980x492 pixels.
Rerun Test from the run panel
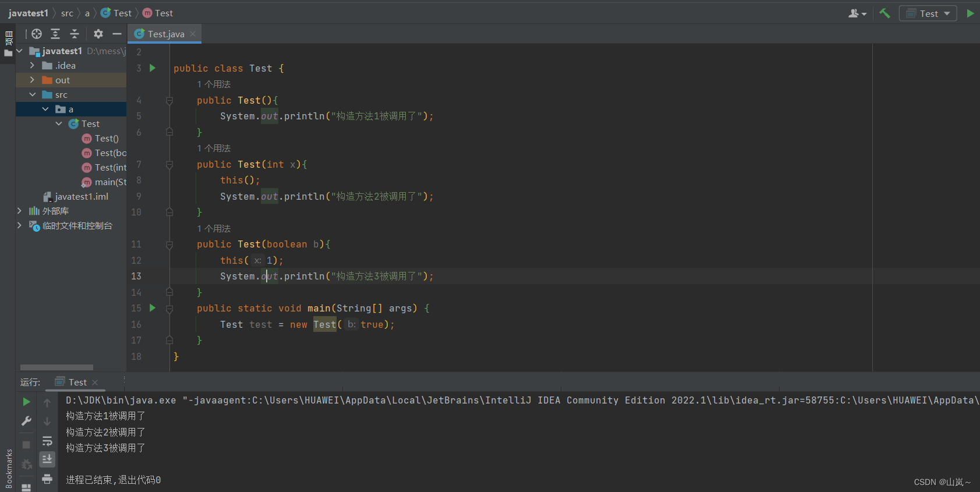[x=26, y=402]
